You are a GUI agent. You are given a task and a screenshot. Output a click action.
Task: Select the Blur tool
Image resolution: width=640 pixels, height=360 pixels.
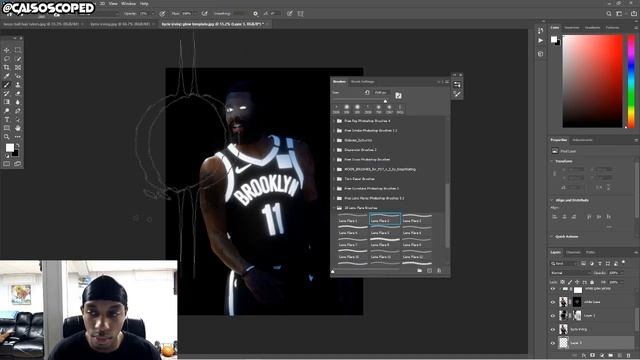point(18,102)
